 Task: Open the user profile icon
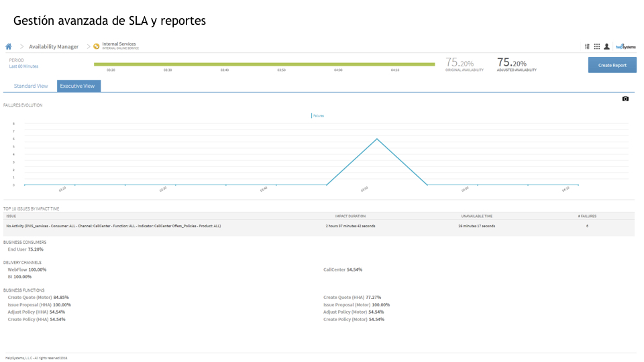(606, 46)
